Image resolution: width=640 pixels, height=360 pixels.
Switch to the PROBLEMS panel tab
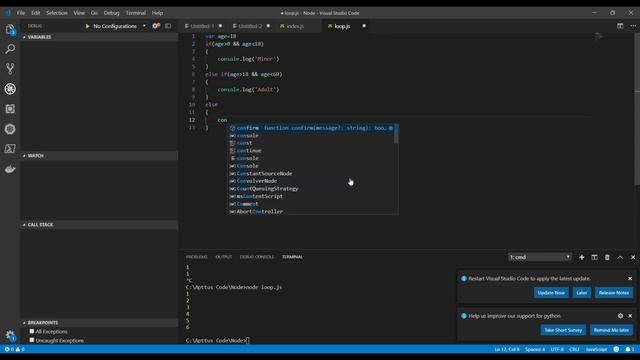[x=197, y=257]
